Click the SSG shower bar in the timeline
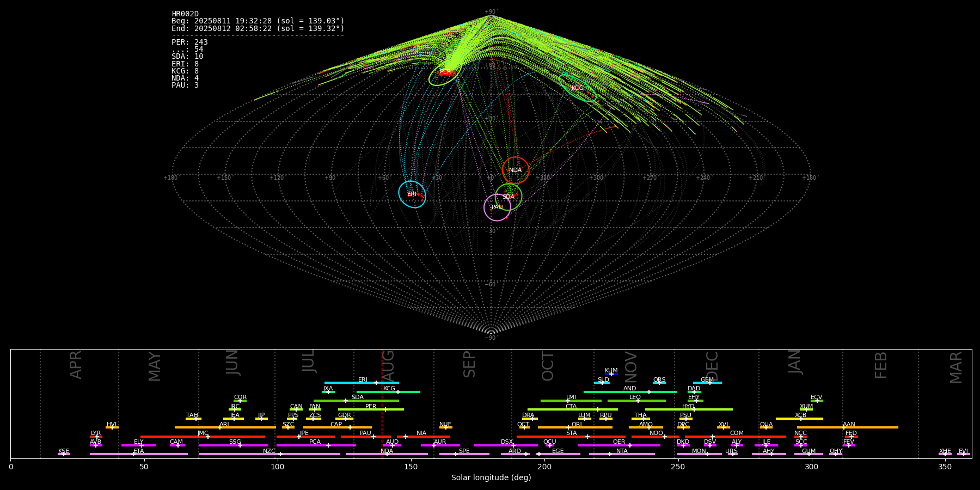The width and height of the screenshot is (980, 490). (234, 445)
